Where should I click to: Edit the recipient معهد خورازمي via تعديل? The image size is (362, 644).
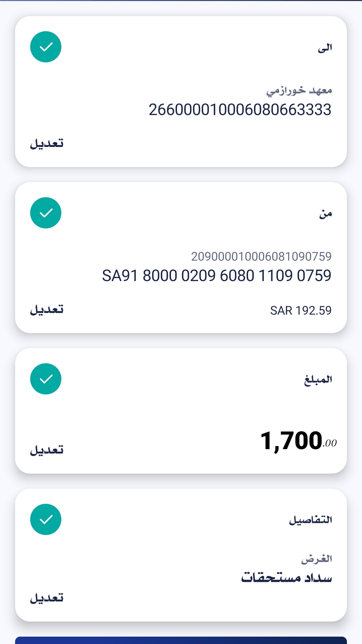coord(47,144)
